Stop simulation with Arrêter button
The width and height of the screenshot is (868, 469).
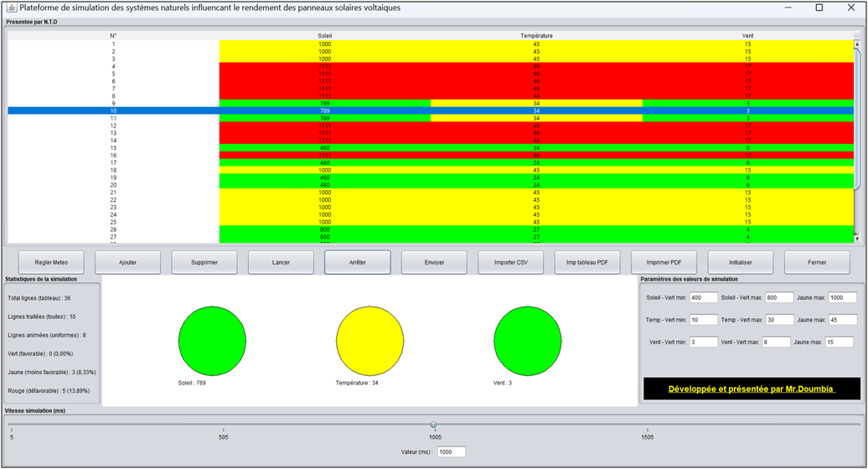tap(357, 262)
